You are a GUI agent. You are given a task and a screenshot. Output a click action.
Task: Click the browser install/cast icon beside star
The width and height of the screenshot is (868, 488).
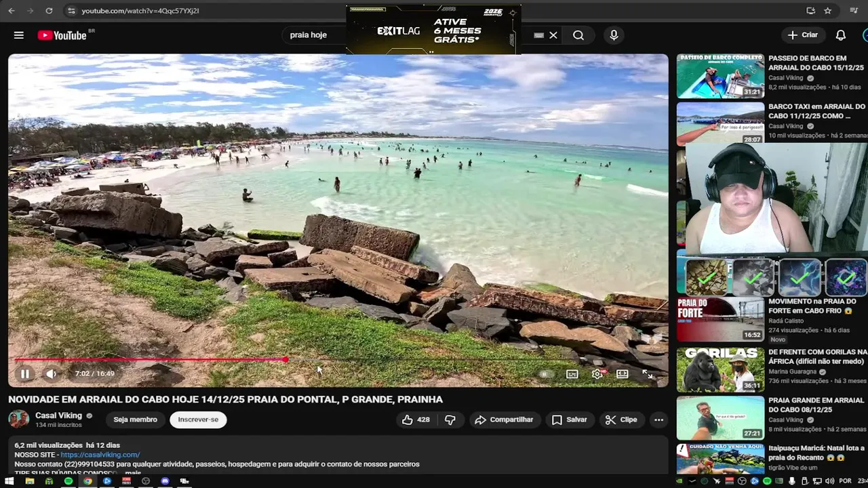tap(810, 11)
